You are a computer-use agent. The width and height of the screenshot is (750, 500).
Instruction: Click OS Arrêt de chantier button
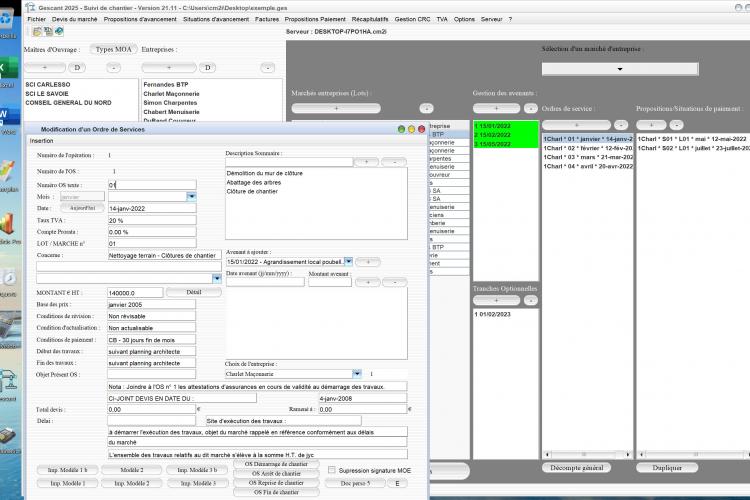(x=276, y=473)
